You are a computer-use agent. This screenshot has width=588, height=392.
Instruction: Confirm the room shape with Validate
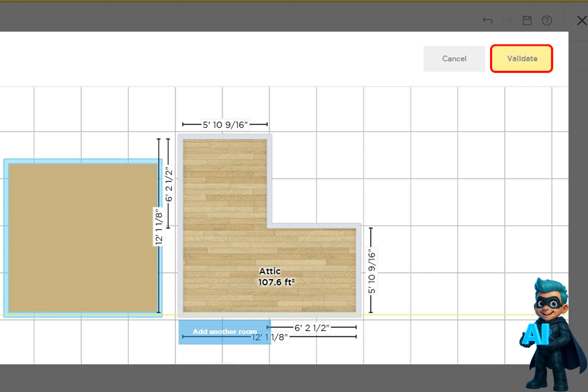(522, 59)
